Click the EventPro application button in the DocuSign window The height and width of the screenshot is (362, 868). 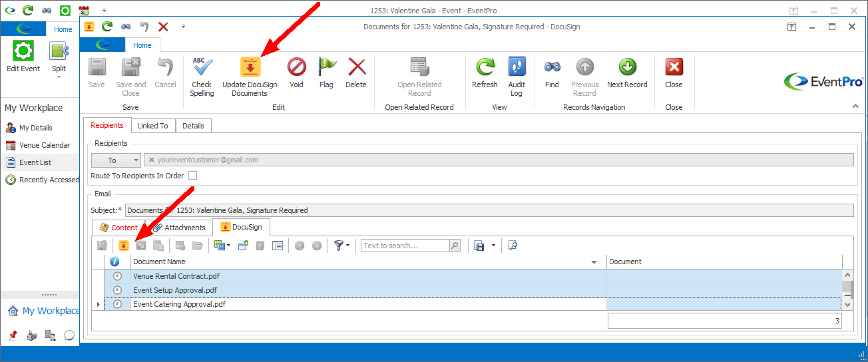[x=102, y=45]
